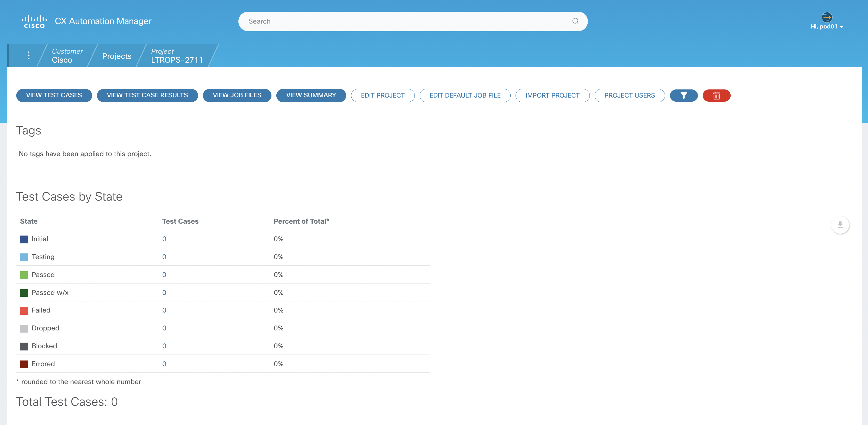This screenshot has width=868, height=425.
Task: Click View Job Files button
Action: pyautogui.click(x=237, y=95)
